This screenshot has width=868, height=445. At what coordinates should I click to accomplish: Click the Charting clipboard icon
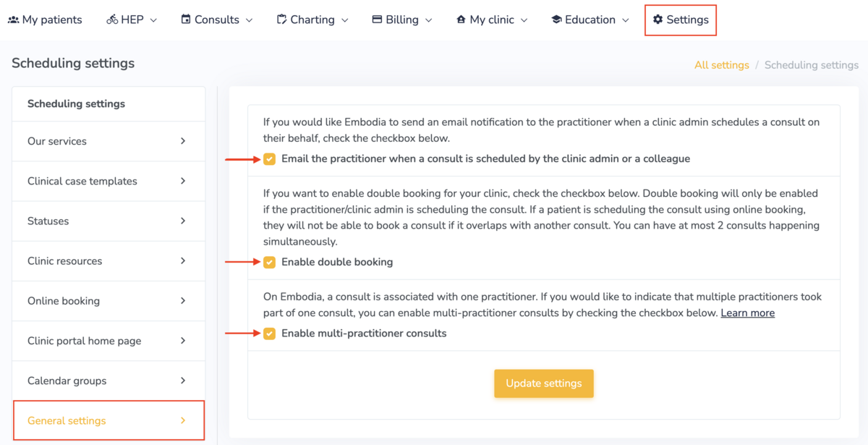tap(281, 20)
